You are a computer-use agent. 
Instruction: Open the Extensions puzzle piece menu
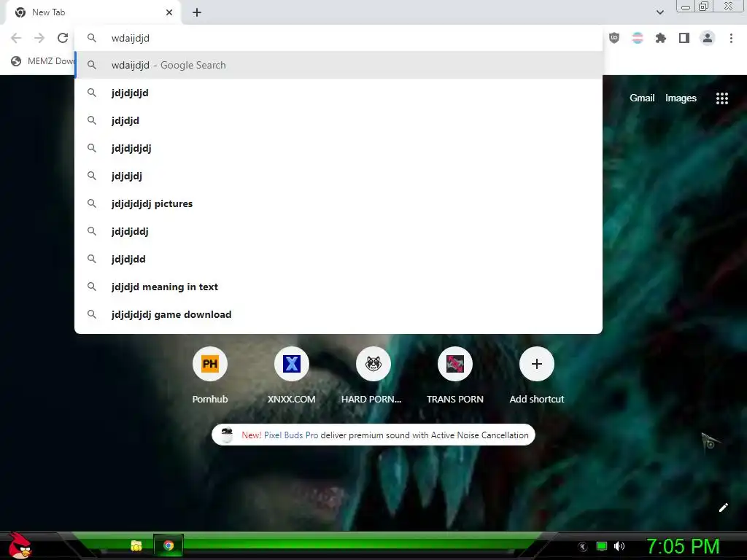[661, 38]
